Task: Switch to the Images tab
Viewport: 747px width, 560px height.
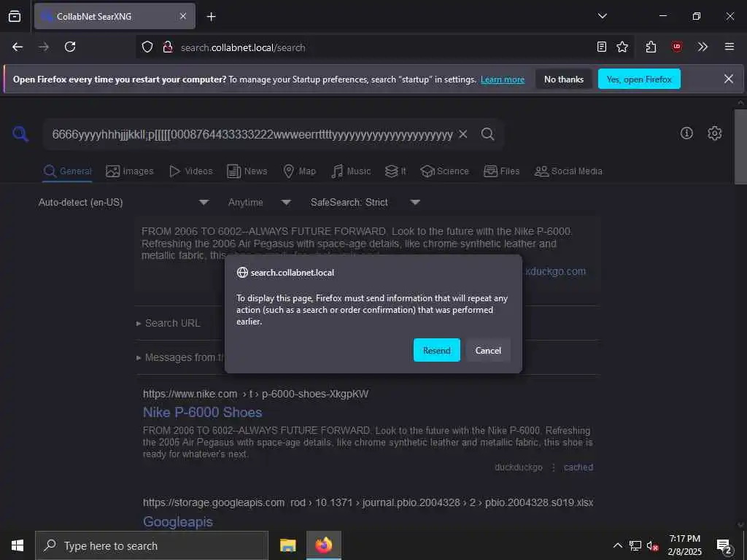Action: pyautogui.click(x=130, y=171)
